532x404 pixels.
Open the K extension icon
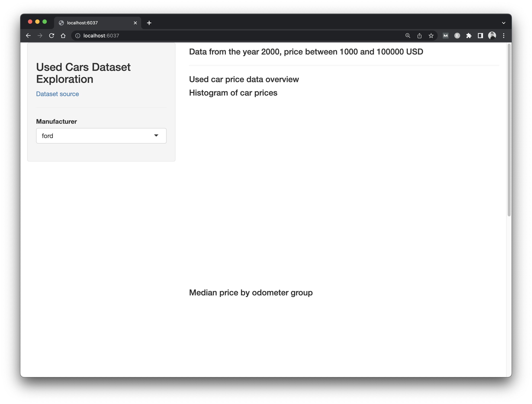click(x=457, y=36)
